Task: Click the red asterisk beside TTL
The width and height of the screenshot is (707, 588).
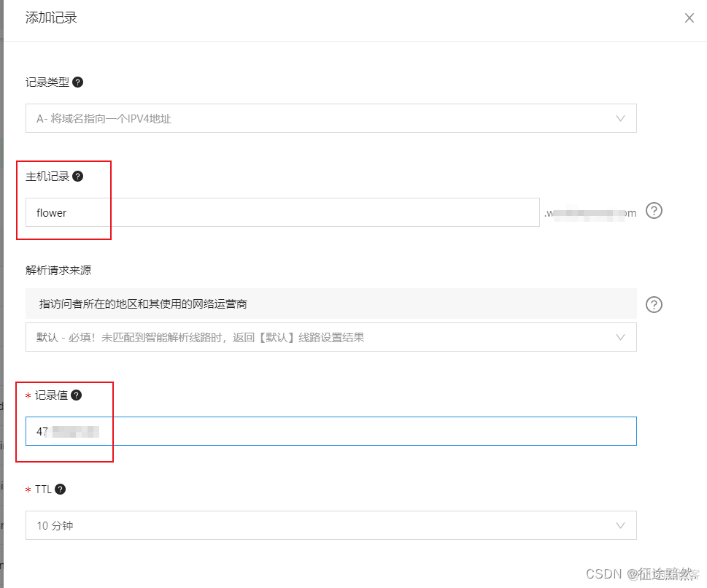Action: click(28, 489)
